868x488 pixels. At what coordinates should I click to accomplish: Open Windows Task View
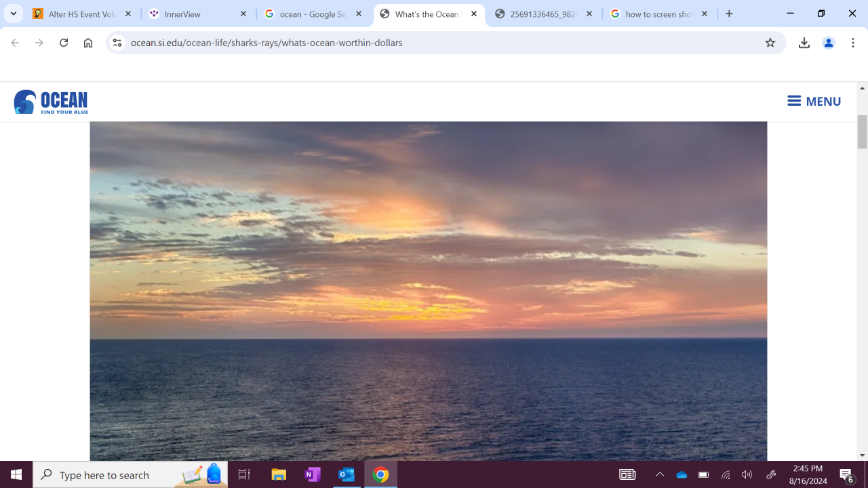click(244, 474)
